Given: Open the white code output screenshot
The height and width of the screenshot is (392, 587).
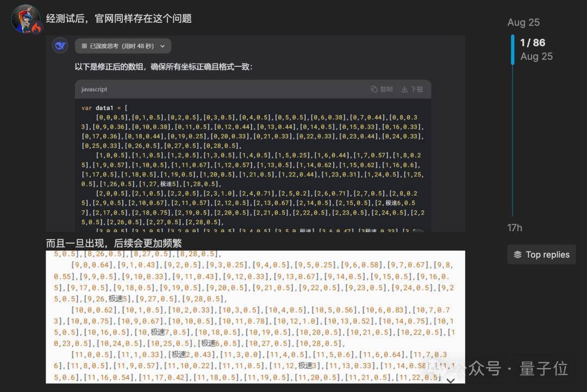Looking at the screenshot, I should point(255,317).
